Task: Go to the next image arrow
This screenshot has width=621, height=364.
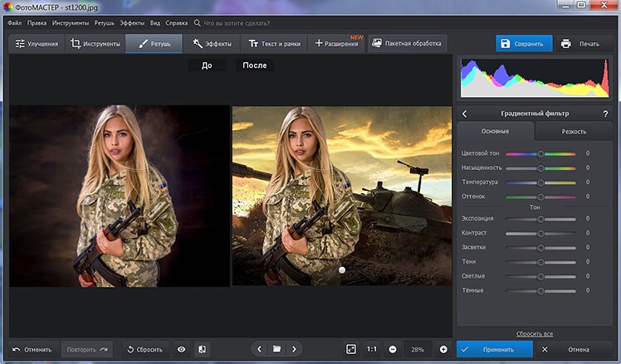Action: tap(294, 349)
